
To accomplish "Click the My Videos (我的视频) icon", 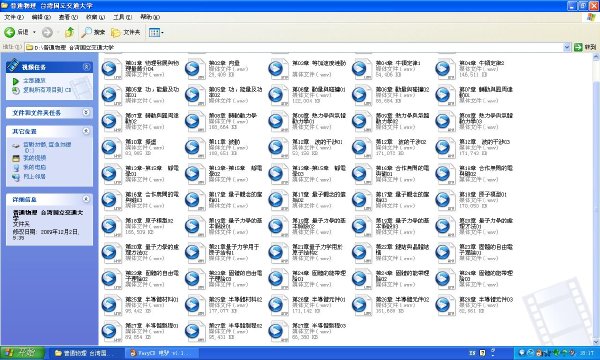I will [16, 158].
